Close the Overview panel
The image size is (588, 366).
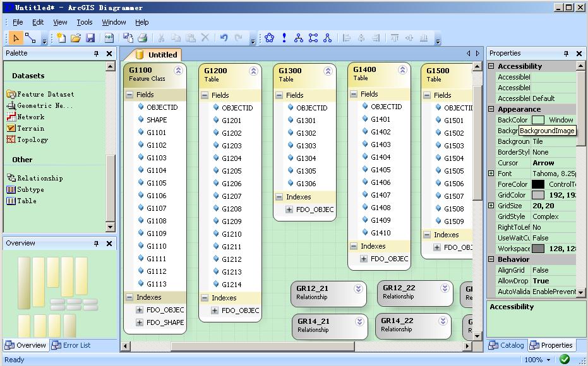[109, 244]
